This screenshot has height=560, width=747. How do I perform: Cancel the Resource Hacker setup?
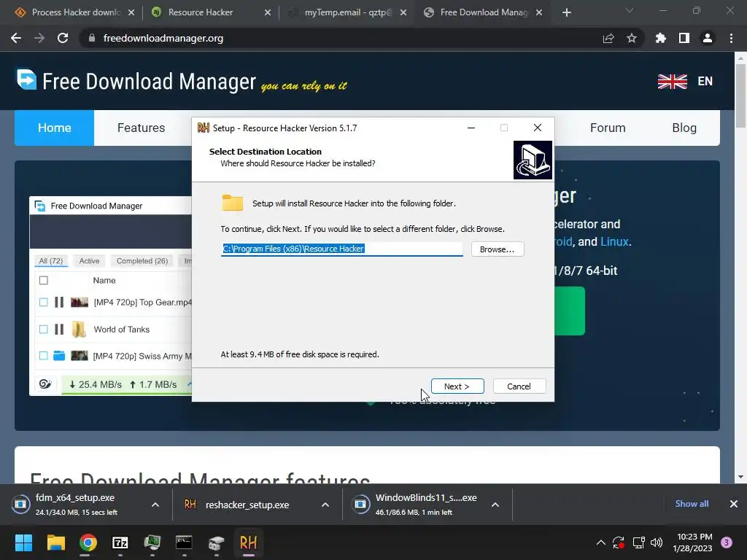point(519,386)
